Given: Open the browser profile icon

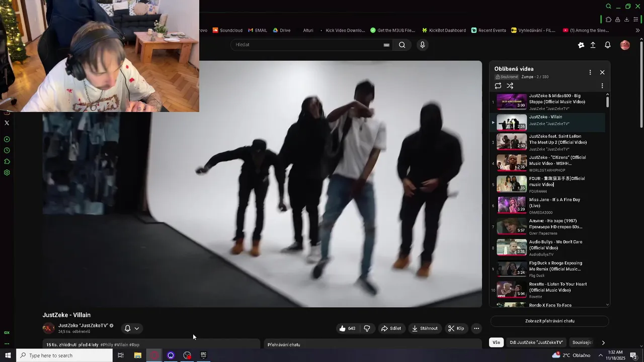Looking at the screenshot, I should [617, 20].
